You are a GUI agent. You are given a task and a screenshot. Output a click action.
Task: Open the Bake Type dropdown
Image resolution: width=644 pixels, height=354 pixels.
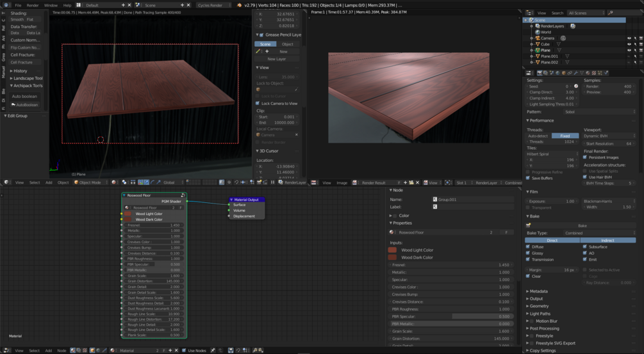pyautogui.click(x=599, y=233)
